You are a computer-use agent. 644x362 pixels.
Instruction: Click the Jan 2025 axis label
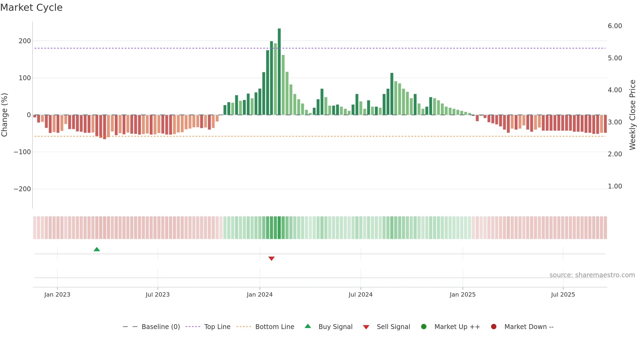tap(463, 295)
